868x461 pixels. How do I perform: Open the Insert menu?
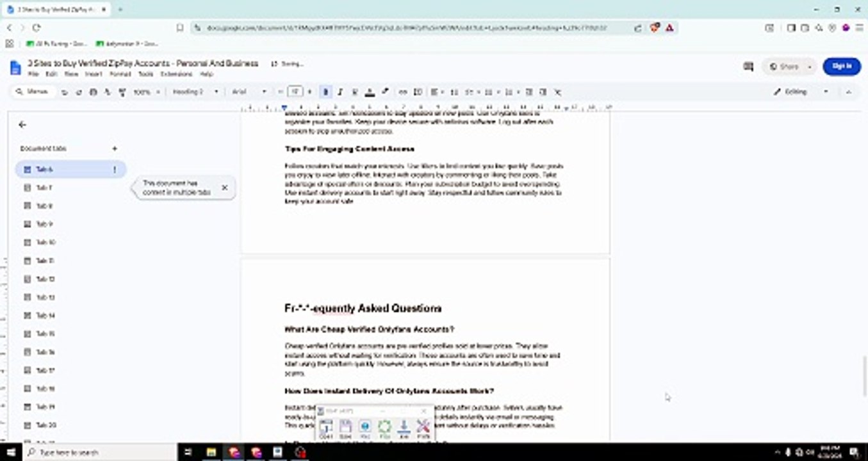[x=94, y=74]
